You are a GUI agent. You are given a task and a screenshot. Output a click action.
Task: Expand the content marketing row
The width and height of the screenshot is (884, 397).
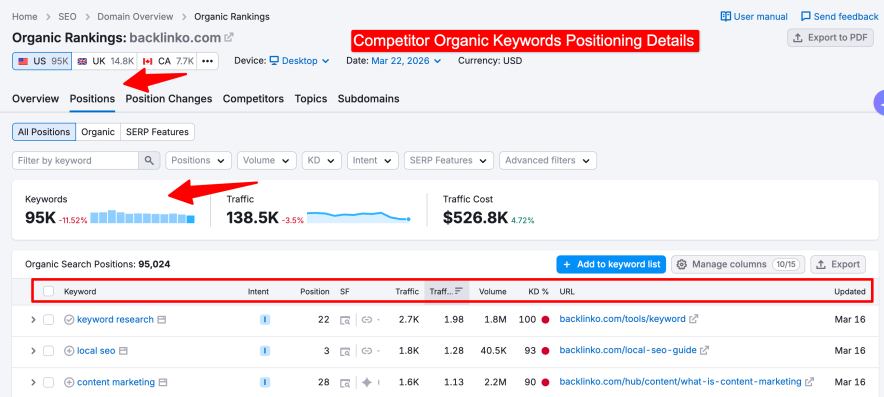tap(33, 382)
